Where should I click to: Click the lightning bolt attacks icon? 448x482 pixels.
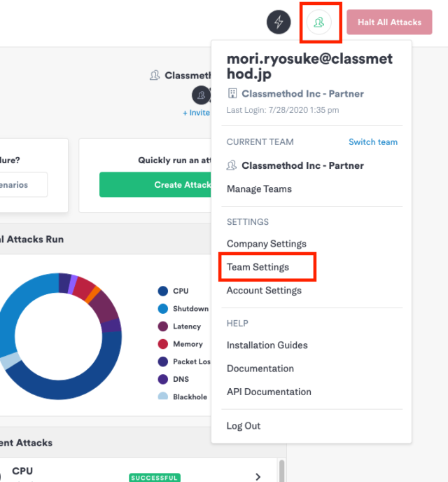coord(279,22)
